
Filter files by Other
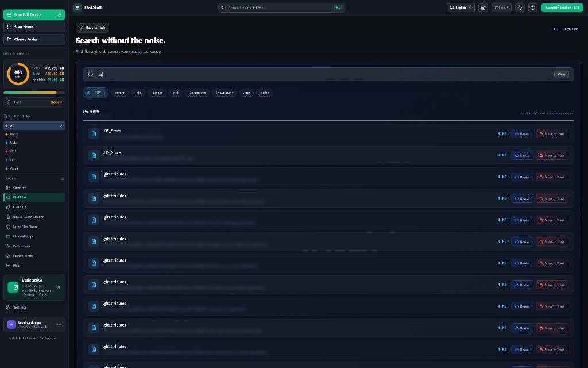point(34,168)
